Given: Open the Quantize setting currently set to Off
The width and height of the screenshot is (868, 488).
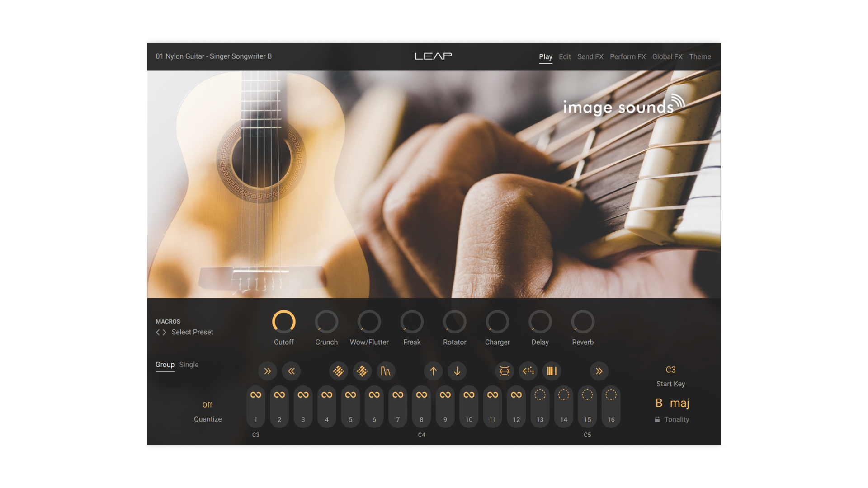Looking at the screenshot, I should pos(208,404).
